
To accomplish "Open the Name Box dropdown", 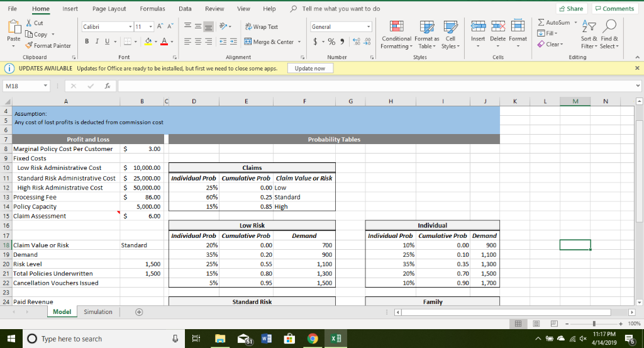I will pos(45,86).
